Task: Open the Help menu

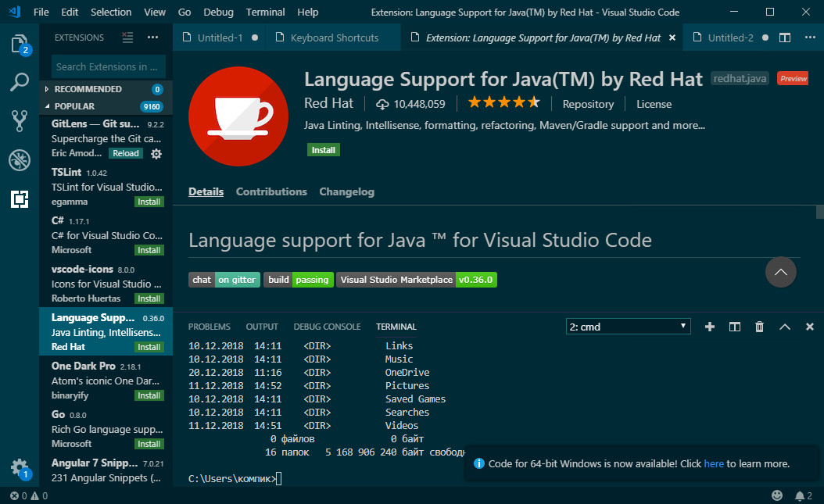Action: click(x=307, y=12)
